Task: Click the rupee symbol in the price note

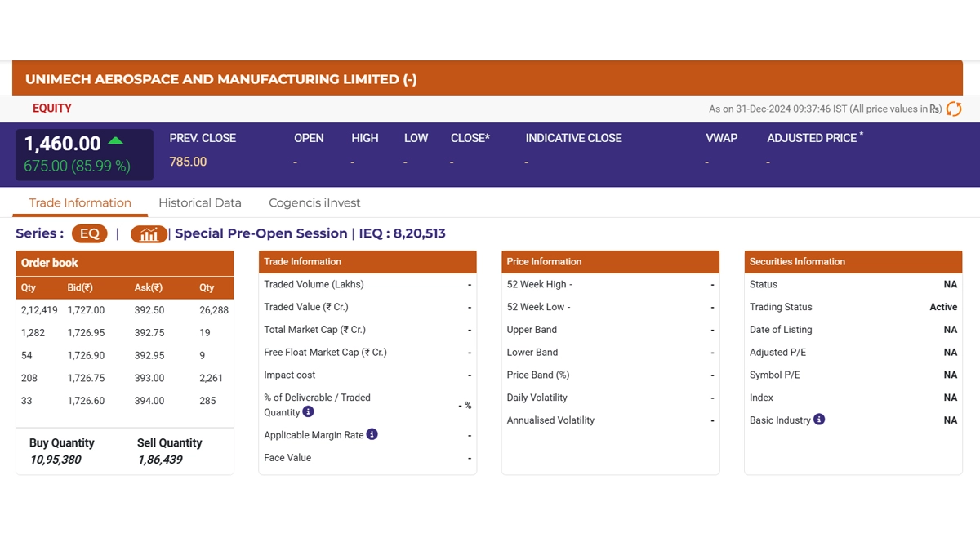Action: tap(935, 109)
